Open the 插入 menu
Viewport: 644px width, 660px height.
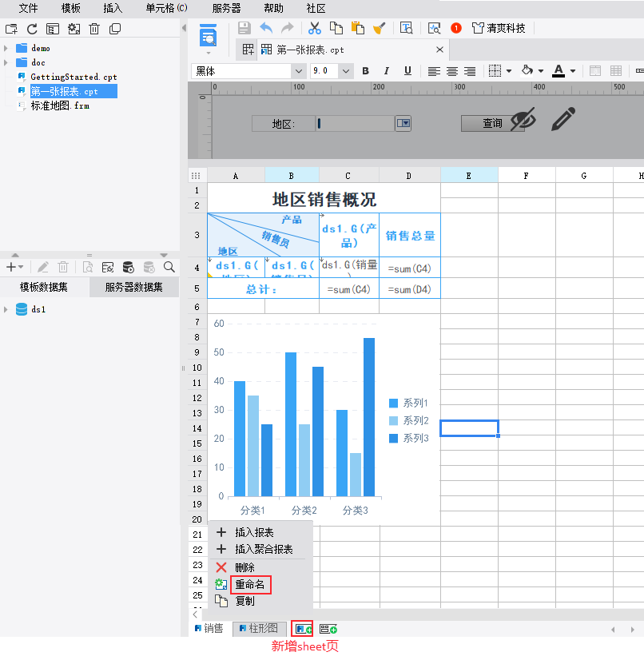click(113, 9)
